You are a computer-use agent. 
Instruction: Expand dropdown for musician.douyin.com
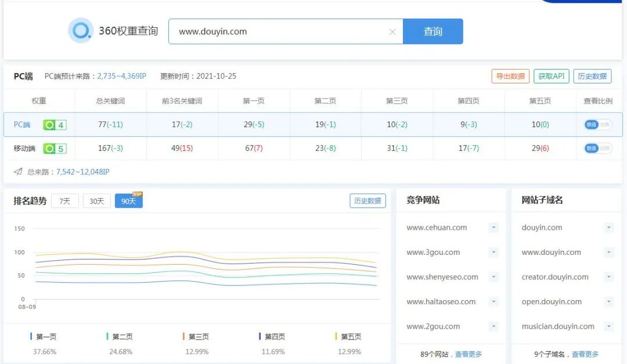coord(608,326)
